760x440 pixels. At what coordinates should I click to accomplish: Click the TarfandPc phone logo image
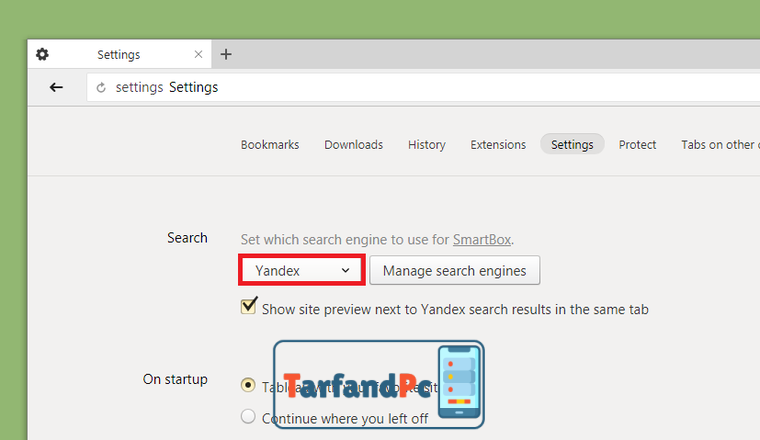(379, 384)
